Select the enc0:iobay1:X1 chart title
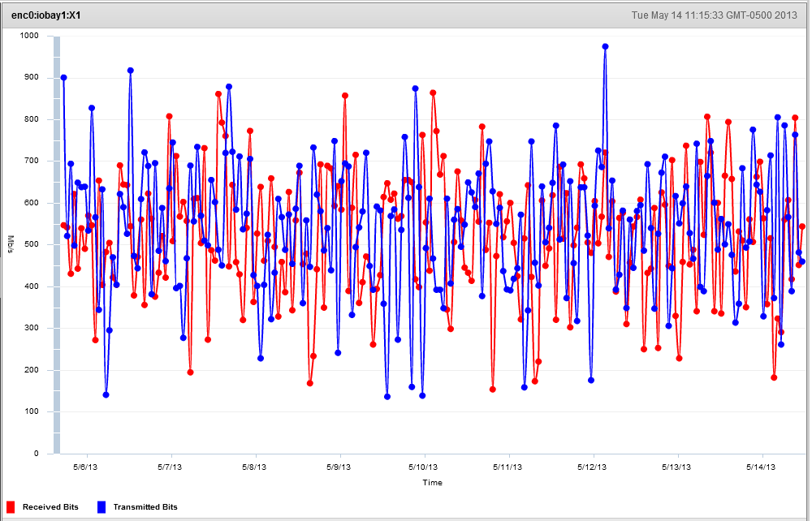The width and height of the screenshot is (812, 521). click(46, 15)
